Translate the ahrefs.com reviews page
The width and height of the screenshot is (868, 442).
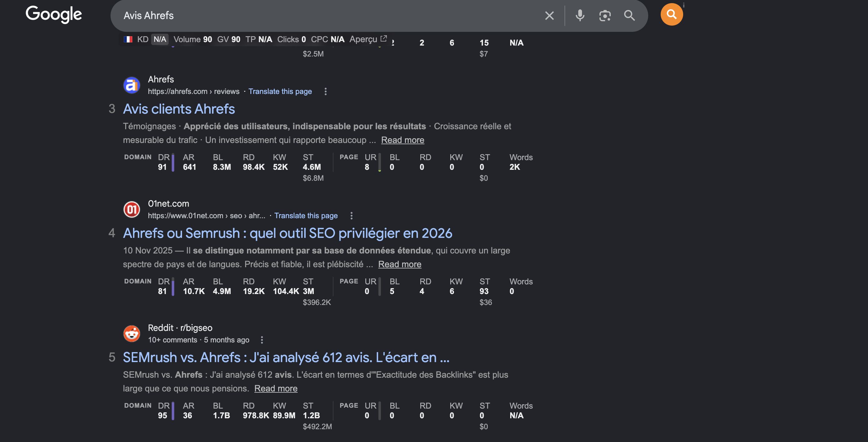[x=280, y=91]
